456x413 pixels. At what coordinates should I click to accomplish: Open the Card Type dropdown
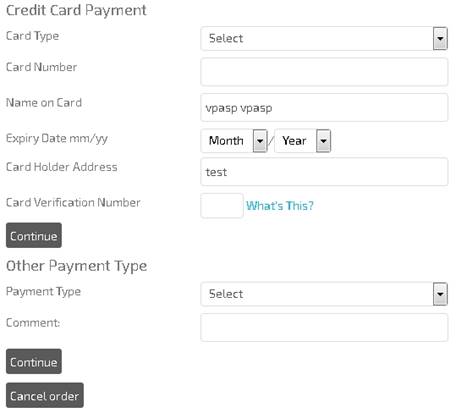pos(324,38)
